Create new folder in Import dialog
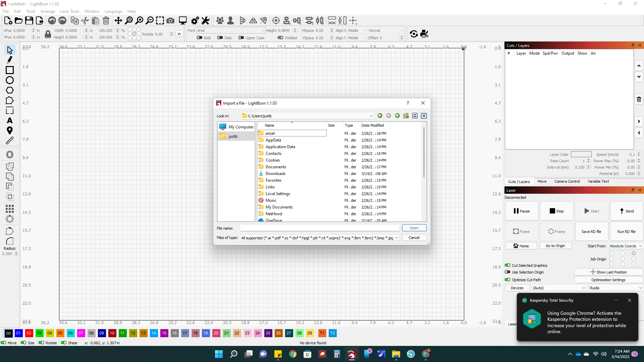Image resolution: width=644 pixels, height=362 pixels. click(x=406, y=116)
